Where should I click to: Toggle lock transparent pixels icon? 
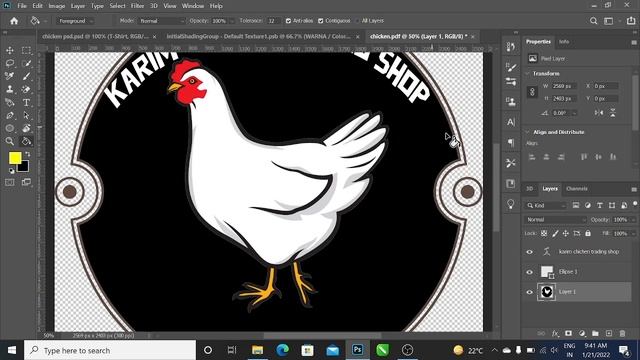pyautogui.click(x=544, y=233)
